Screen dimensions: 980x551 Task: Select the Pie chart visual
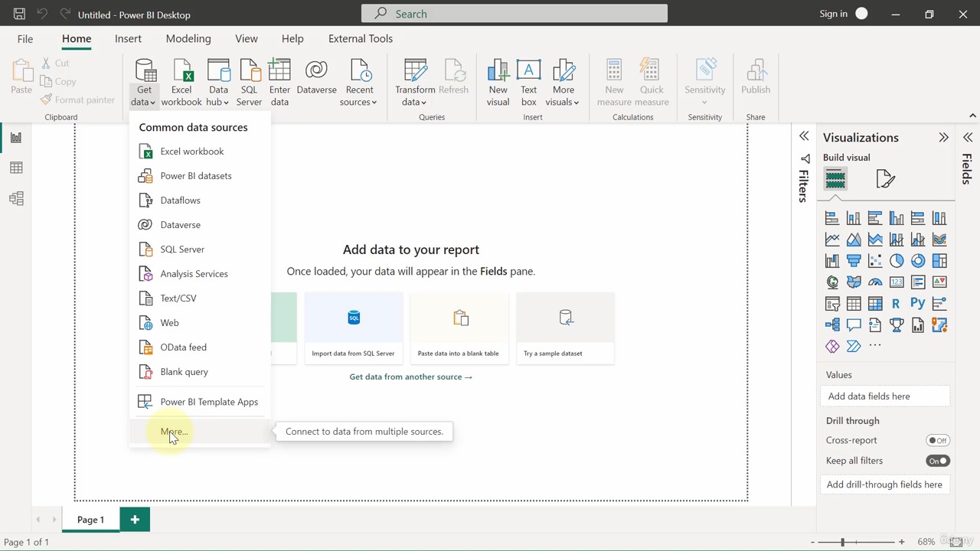897,261
